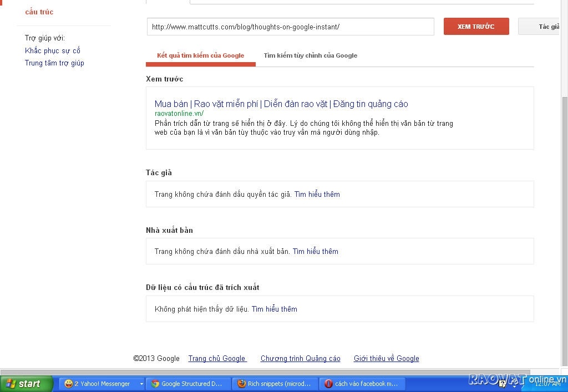
Task: Click the Nhà xuất bản section heading
Action: pyautogui.click(x=169, y=230)
